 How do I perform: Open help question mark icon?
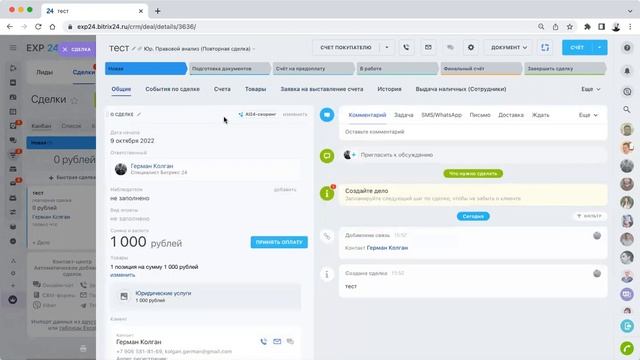coord(627,48)
